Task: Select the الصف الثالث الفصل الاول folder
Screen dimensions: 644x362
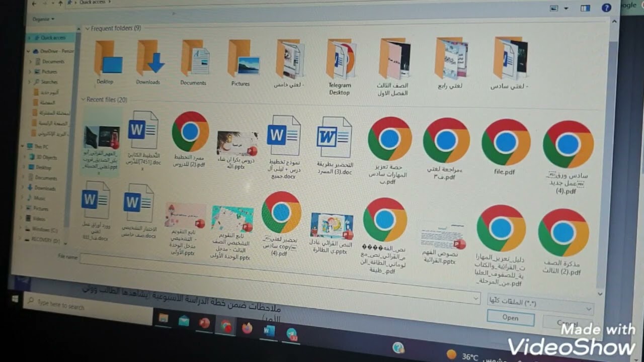Action: [394, 67]
